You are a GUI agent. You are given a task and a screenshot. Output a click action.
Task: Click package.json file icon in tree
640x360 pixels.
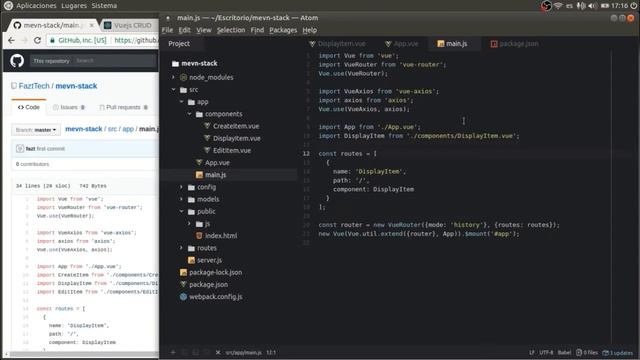click(x=183, y=284)
